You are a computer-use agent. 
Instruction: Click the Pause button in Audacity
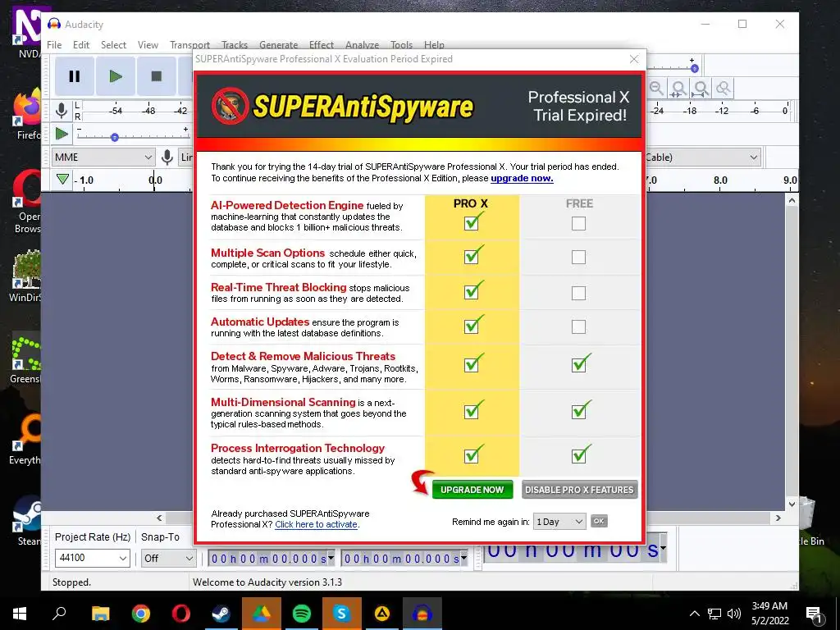coord(75,76)
